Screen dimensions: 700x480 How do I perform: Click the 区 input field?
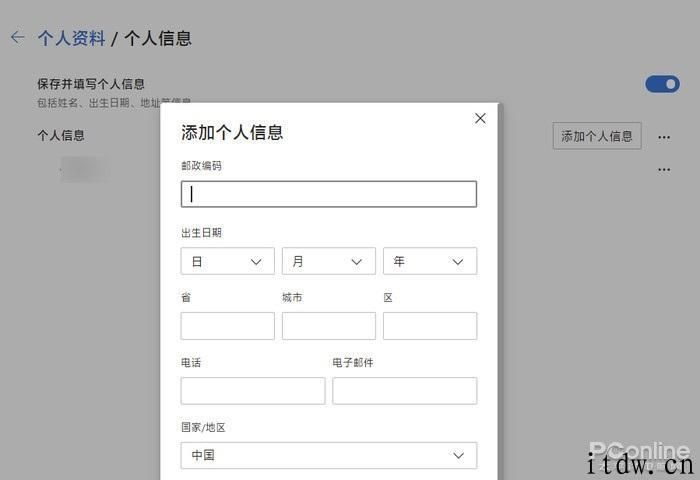[x=430, y=326]
